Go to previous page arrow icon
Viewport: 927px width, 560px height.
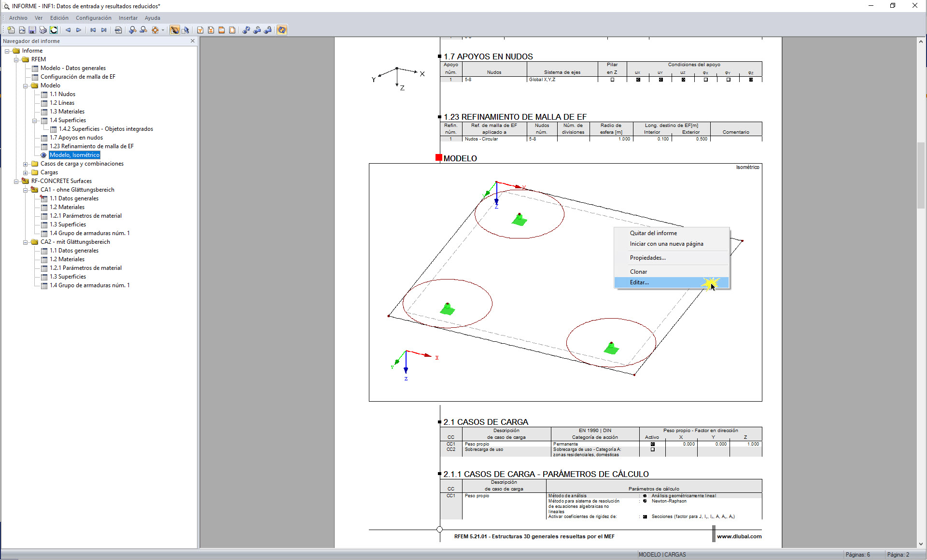pyautogui.click(x=68, y=30)
